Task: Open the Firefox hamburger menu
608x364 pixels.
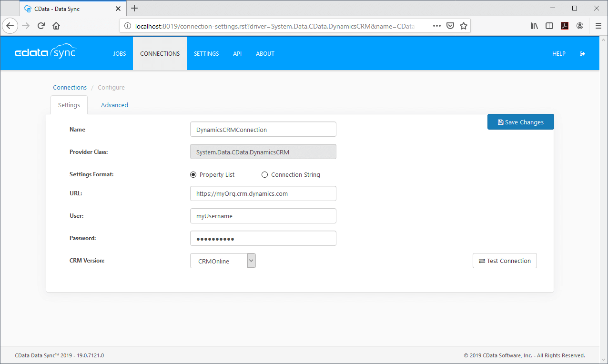Action: pyautogui.click(x=598, y=26)
